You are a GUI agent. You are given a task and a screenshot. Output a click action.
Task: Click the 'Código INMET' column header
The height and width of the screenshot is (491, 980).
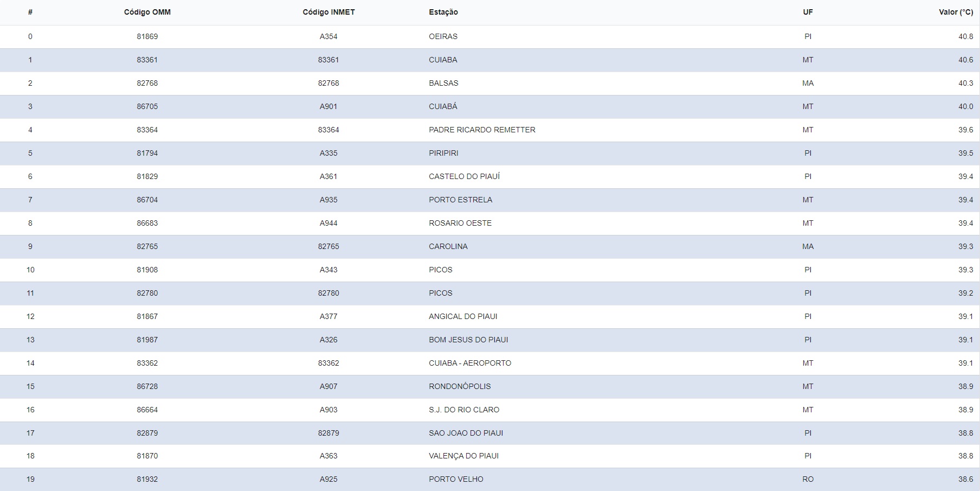click(x=328, y=12)
